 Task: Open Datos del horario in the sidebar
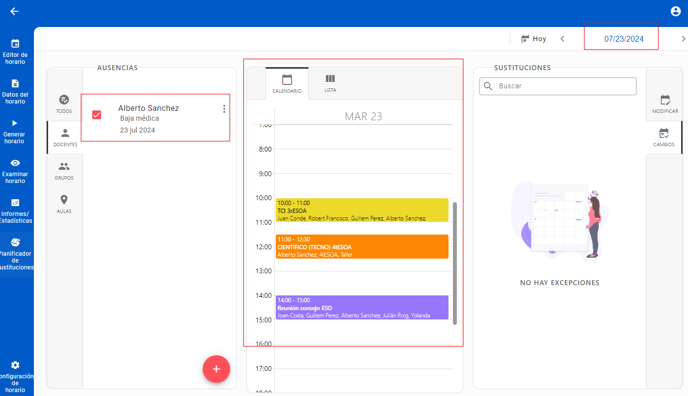15,92
